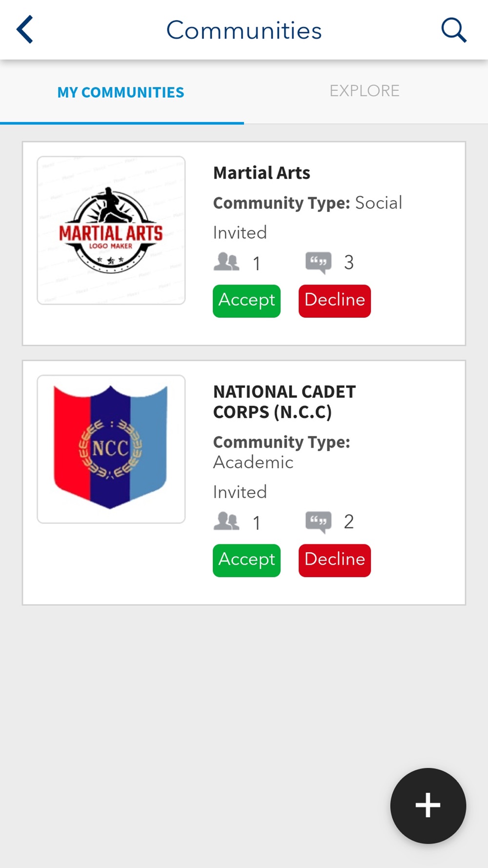Screen dimensions: 488x868
Task: Click the Martial Arts comment count 3
Action: 348,263
